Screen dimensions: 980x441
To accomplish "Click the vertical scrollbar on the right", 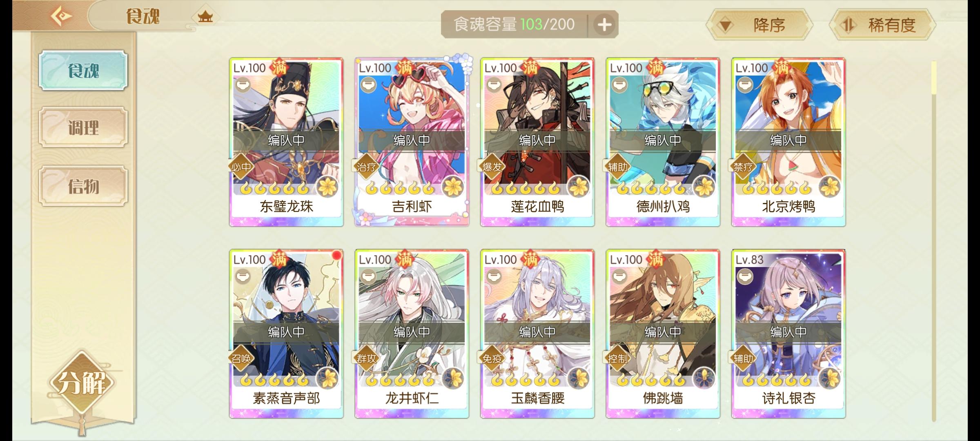I will pyautogui.click(x=934, y=241).
